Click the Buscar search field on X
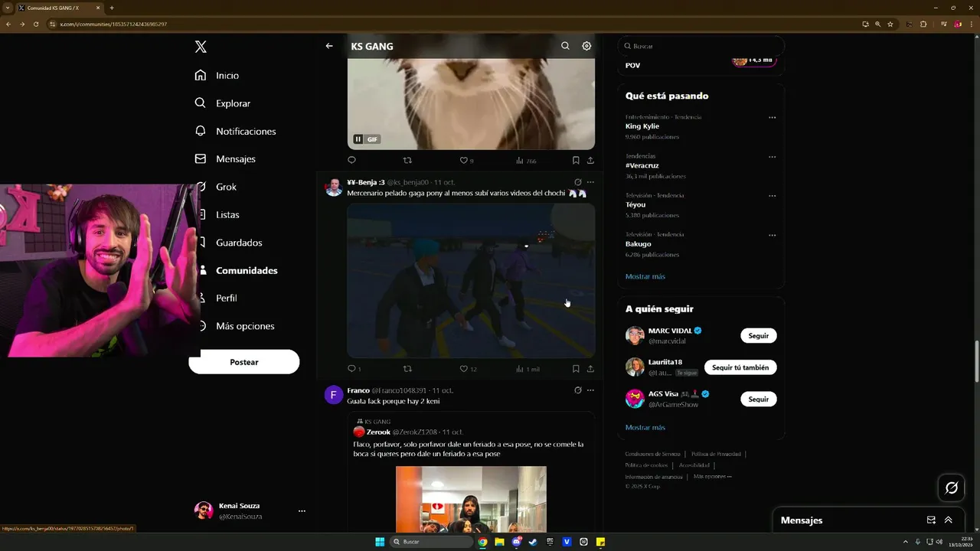The image size is (980, 551). 701,46
